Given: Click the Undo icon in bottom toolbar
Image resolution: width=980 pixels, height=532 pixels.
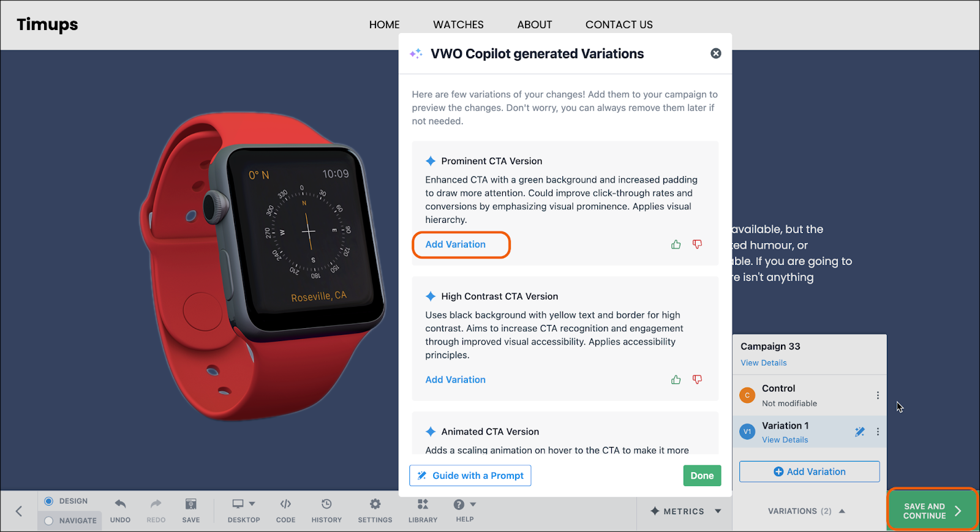Looking at the screenshot, I should pyautogui.click(x=120, y=504).
